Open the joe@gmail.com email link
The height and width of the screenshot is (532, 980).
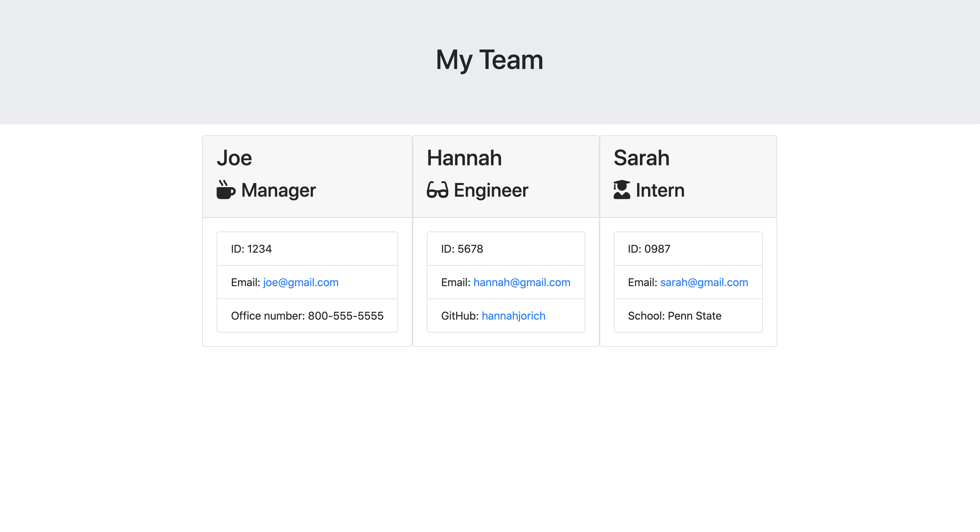(x=300, y=282)
